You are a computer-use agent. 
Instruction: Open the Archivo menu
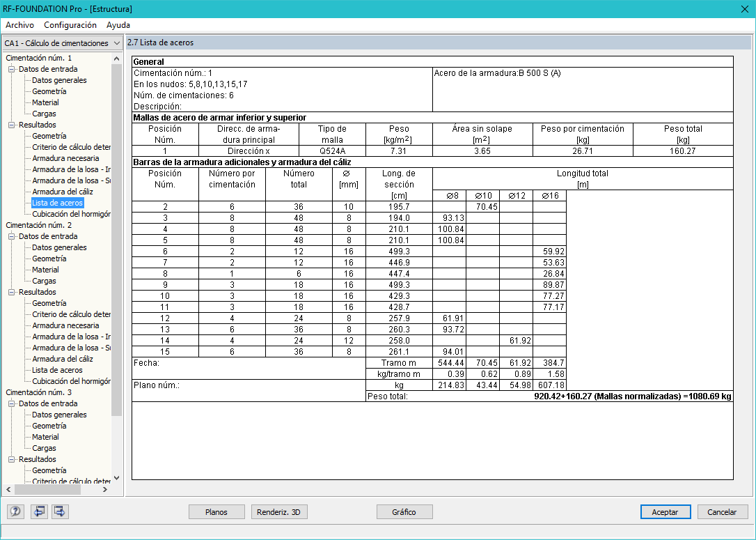tap(19, 25)
